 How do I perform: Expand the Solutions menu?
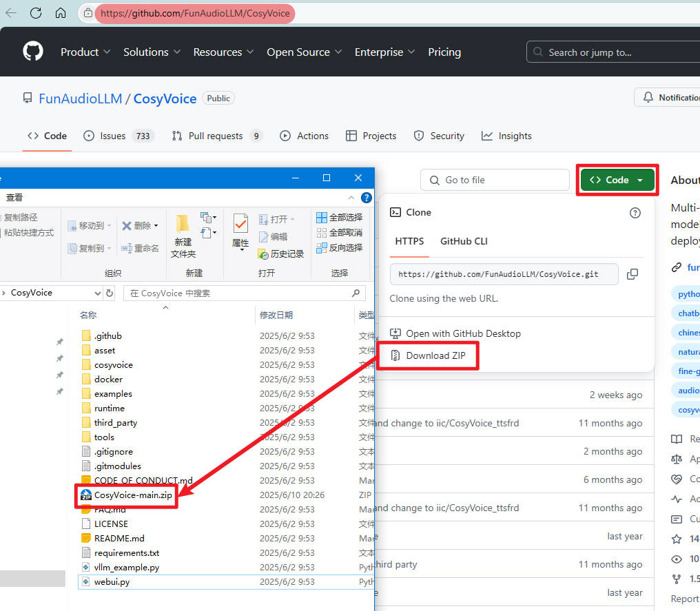152,52
